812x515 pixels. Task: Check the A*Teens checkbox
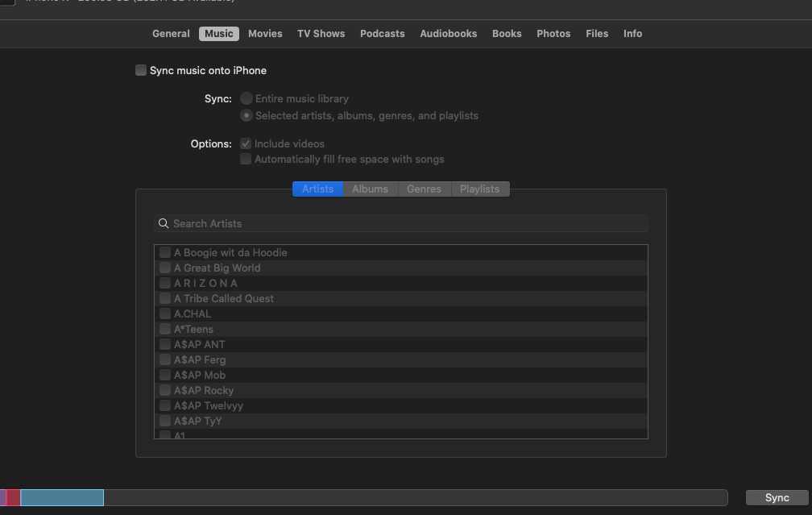164,329
